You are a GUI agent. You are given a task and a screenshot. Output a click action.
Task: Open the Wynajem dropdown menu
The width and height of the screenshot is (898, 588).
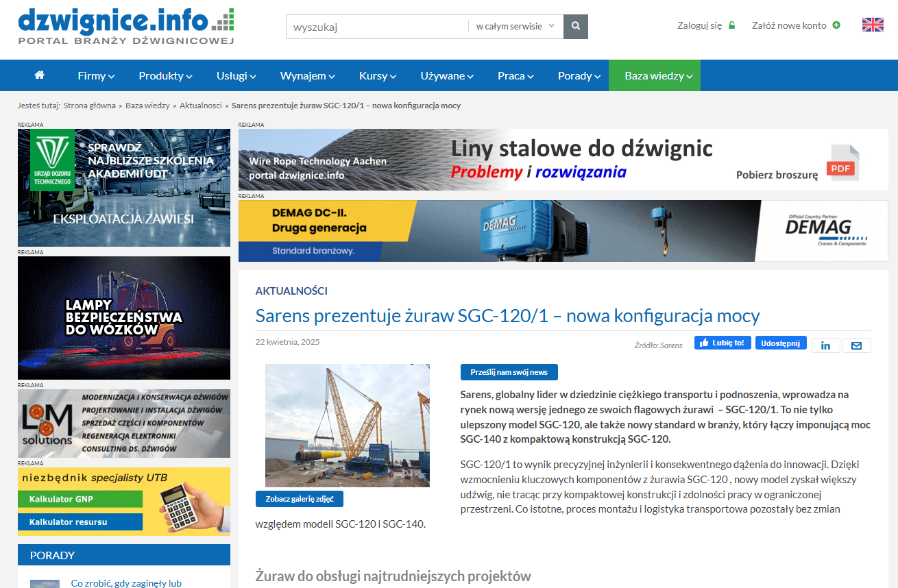click(307, 76)
